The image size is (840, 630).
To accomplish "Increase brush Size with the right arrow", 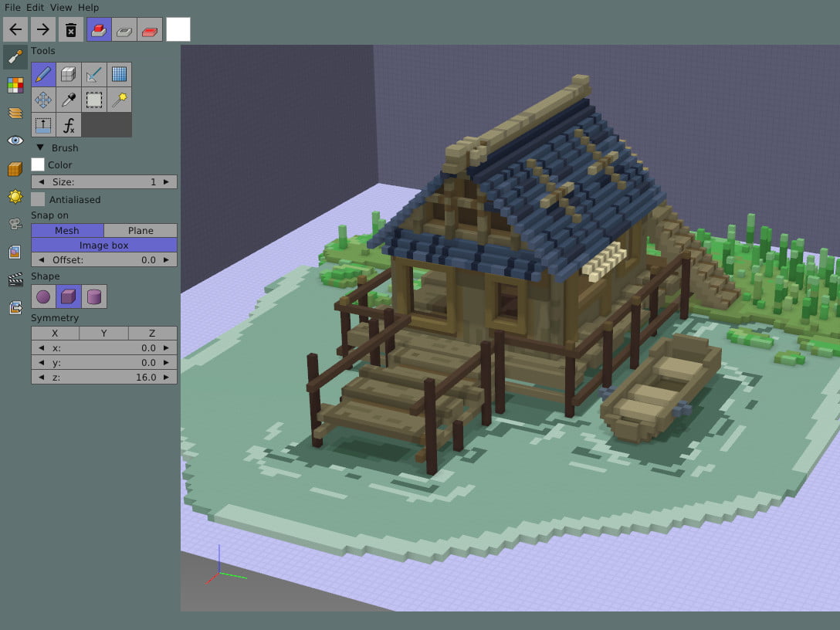I will tap(165, 181).
